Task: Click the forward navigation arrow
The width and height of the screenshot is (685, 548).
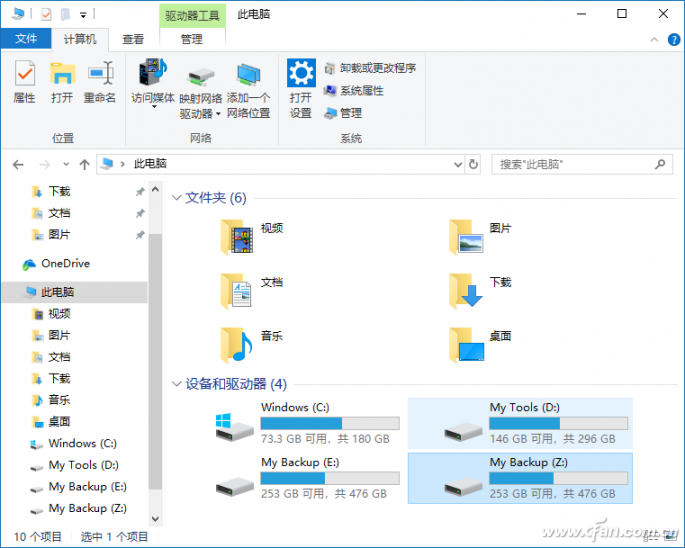Action: (x=45, y=164)
